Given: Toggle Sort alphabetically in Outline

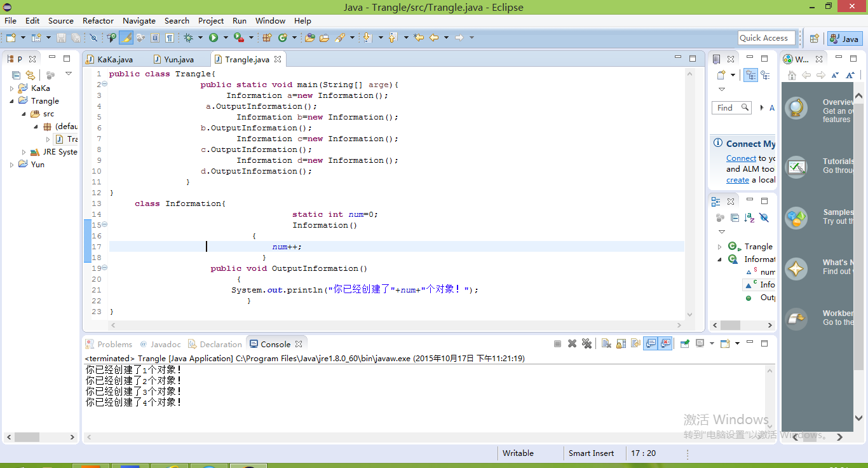Looking at the screenshot, I should pos(749,217).
